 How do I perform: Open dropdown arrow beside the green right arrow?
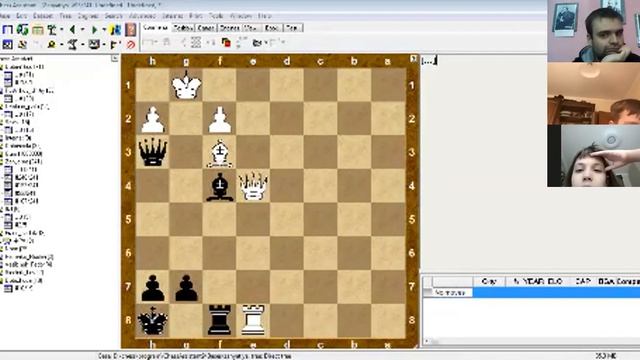click(x=104, y=29)
